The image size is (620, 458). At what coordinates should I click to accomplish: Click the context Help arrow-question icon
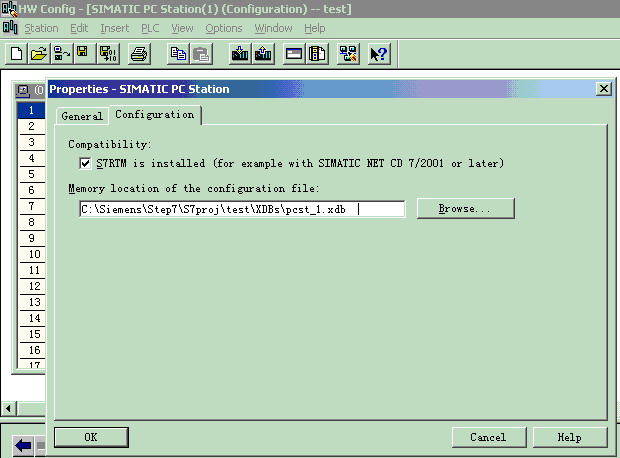pos(378,53)
